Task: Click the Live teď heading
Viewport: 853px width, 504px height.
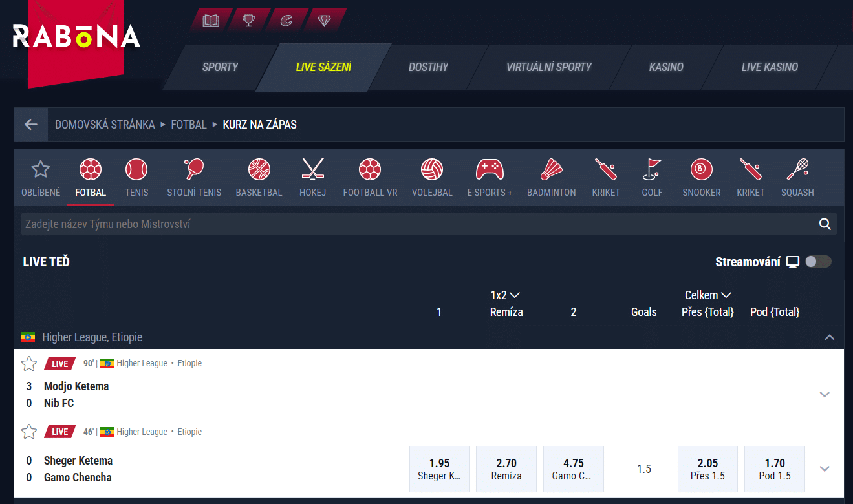Action: tap(46, 262)
